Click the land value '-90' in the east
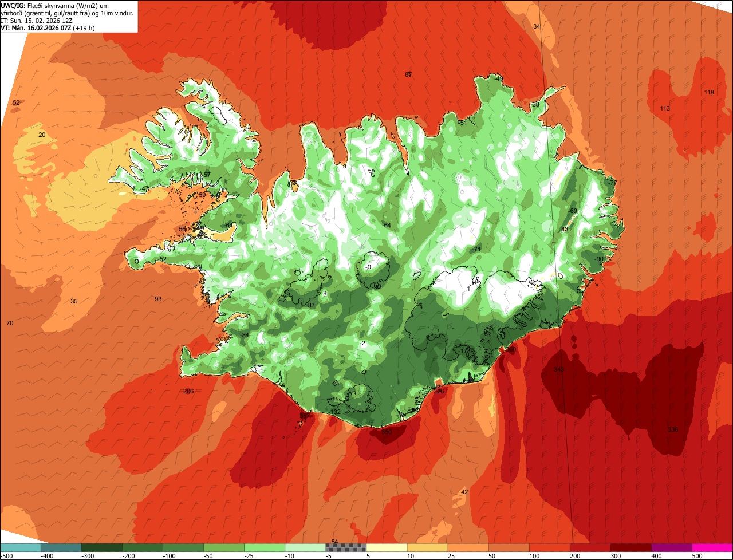The image size is (733, 560). (x=599, y=259)
